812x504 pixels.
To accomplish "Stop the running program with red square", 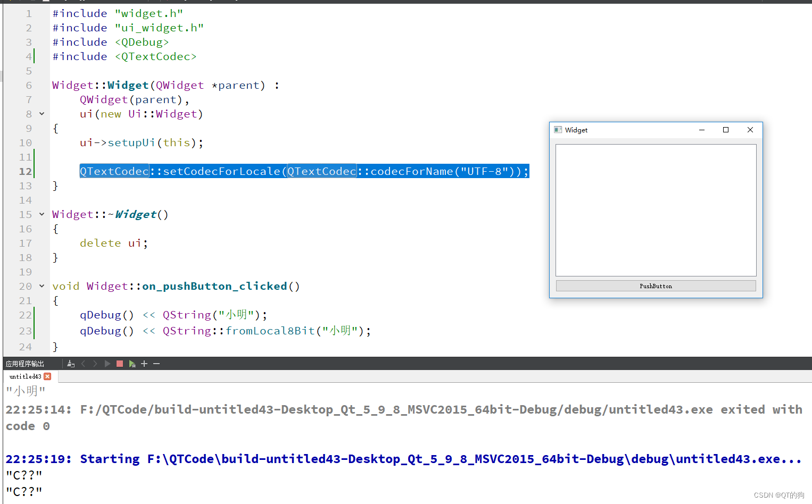I will click(120, 364).
